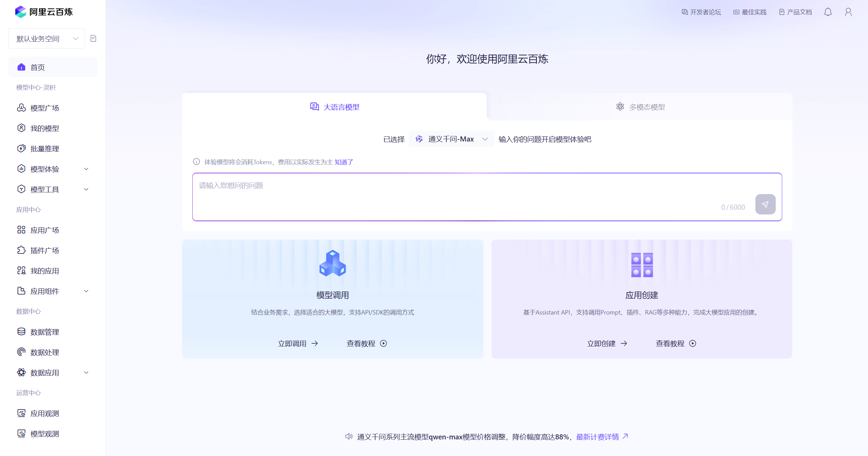Switch to the 大语言模型 tab
868x456 pixels.
(334, 107)
